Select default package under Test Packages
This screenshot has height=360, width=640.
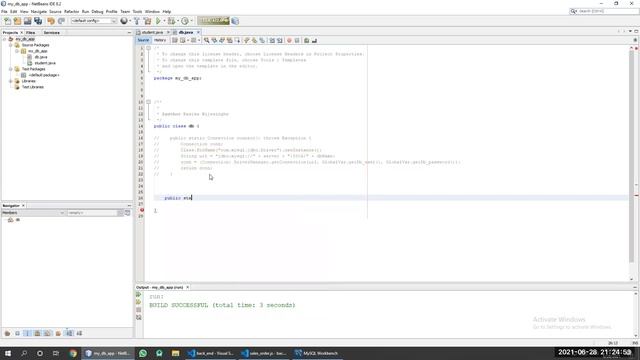coord(44,75)
